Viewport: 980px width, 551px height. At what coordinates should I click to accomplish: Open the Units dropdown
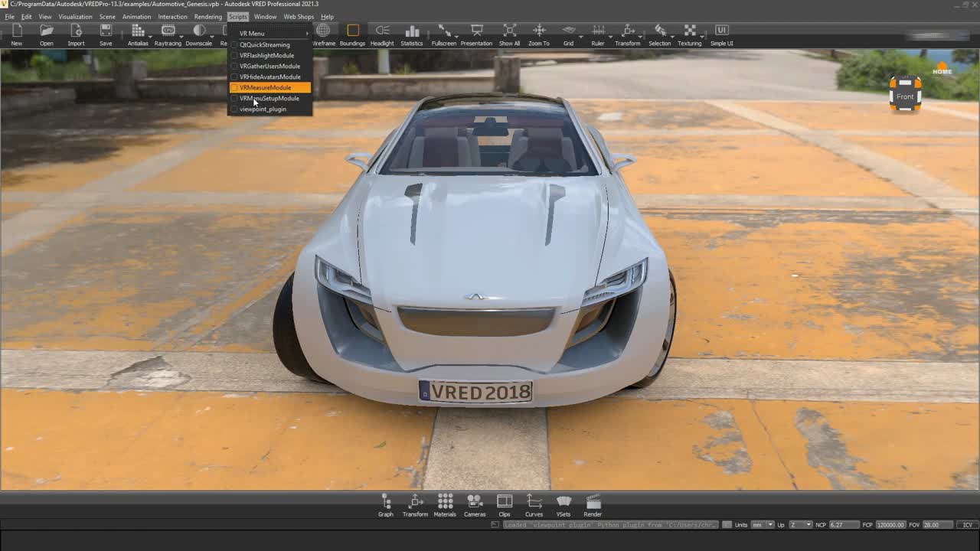pos(763,525)
